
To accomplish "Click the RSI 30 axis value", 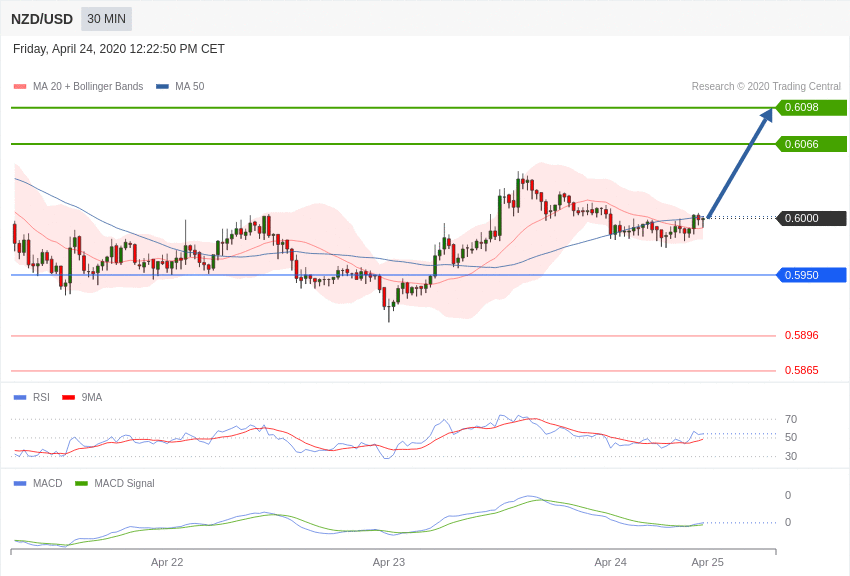I will [791, 456].
